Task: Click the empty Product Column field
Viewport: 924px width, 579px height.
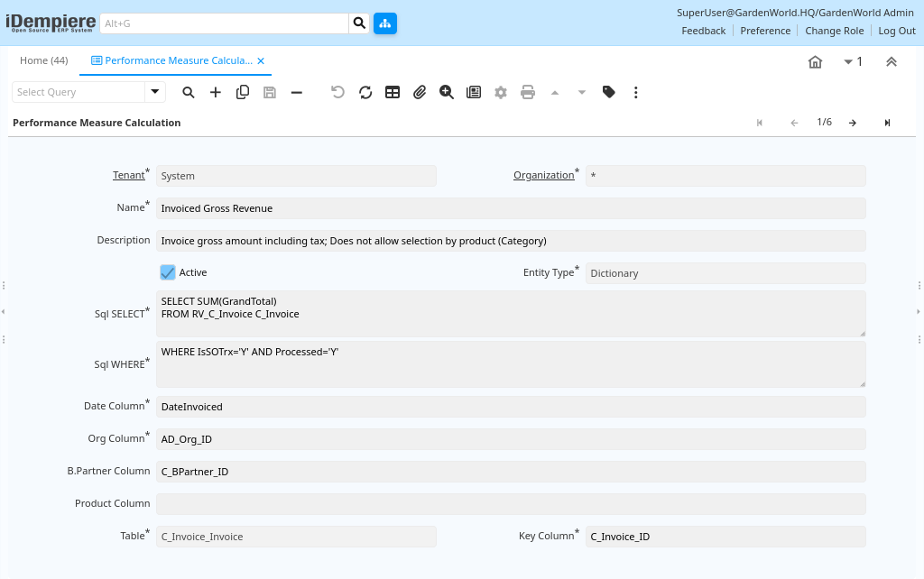Action: (x=511, y=504)
